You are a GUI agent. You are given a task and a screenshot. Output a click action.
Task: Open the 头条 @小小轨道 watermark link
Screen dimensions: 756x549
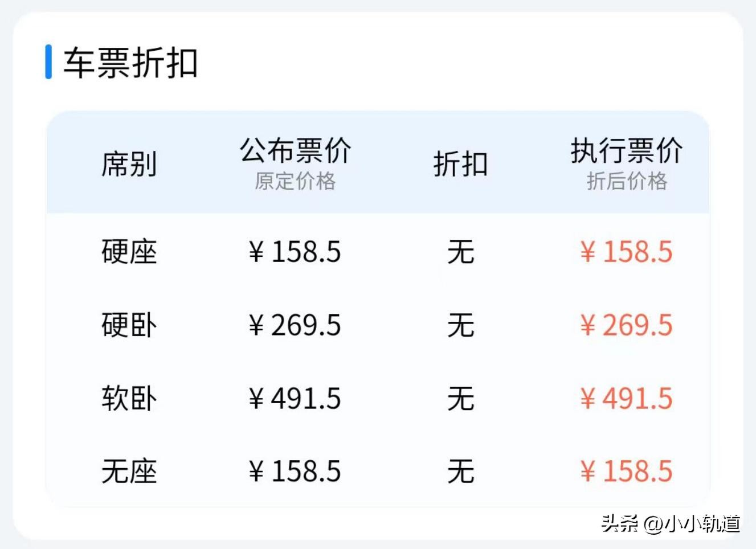tap(671, 523)
